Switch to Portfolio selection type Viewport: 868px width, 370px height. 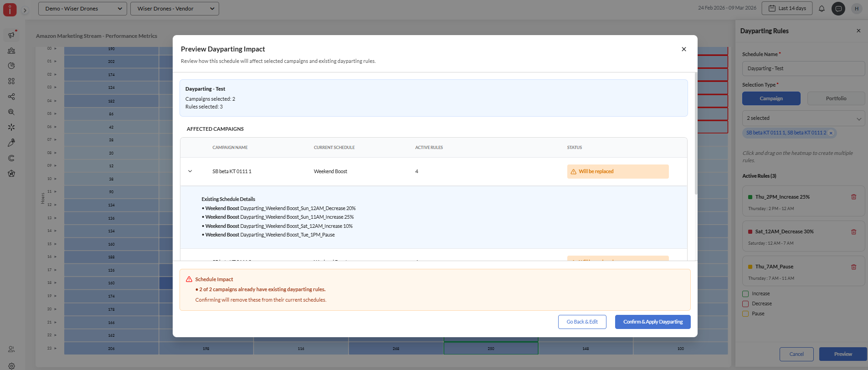pos(836,98)
